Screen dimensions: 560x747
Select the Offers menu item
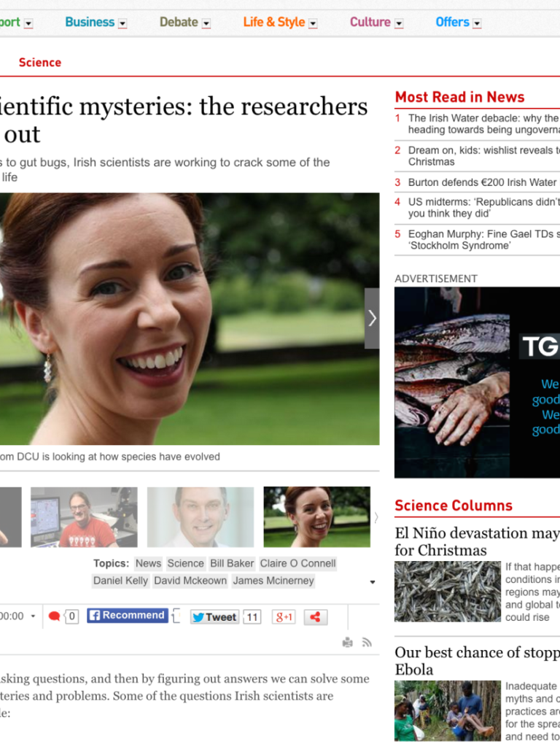(x=452, y=22)
